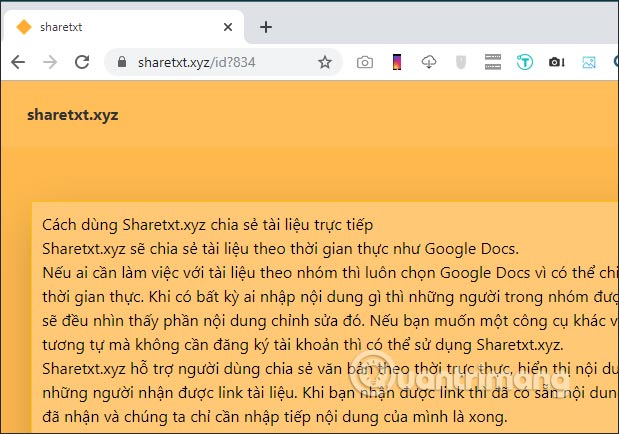The width and height of the screenshot is (619, 434).
Task: Click the line starting 'sẽ đều nhìn thấy phần nội dung'
Action: [x=330, y=321]
